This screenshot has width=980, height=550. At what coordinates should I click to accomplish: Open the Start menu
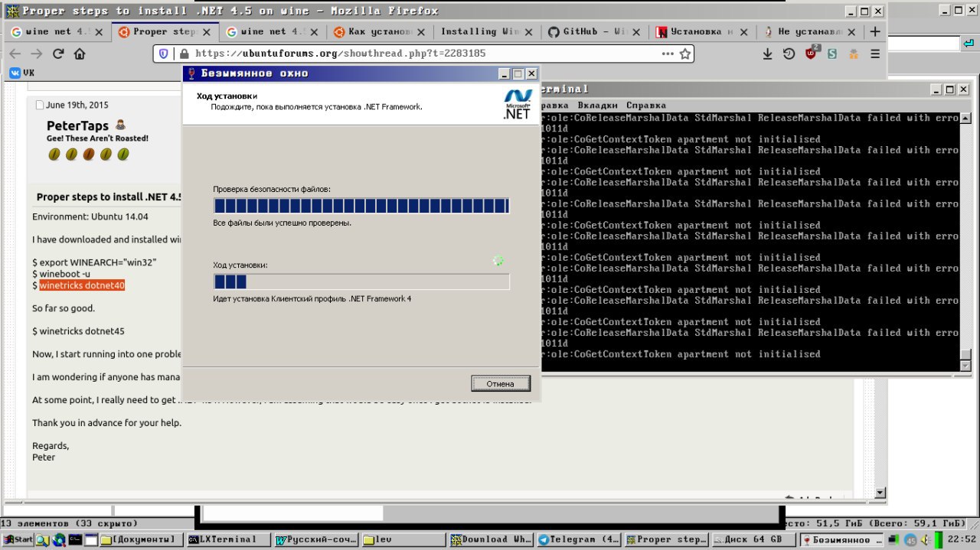click(x=18, y=539)
